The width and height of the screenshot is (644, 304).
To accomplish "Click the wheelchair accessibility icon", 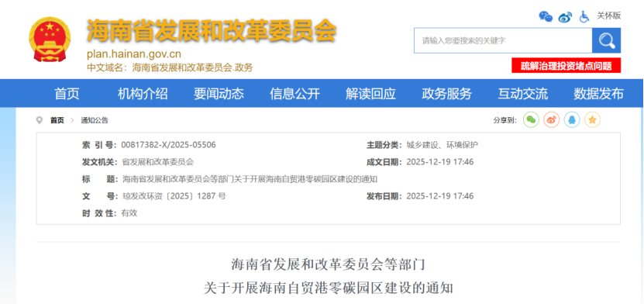I will click(584, 17).
